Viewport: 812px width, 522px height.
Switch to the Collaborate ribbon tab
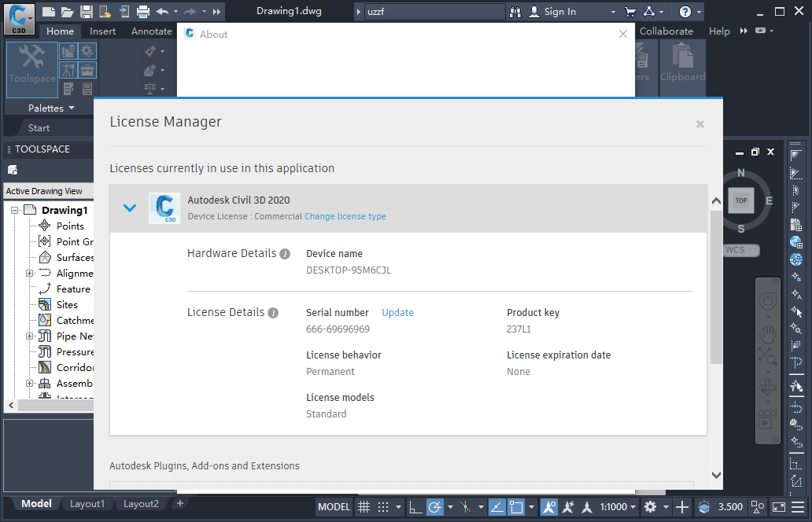point(666,31)
